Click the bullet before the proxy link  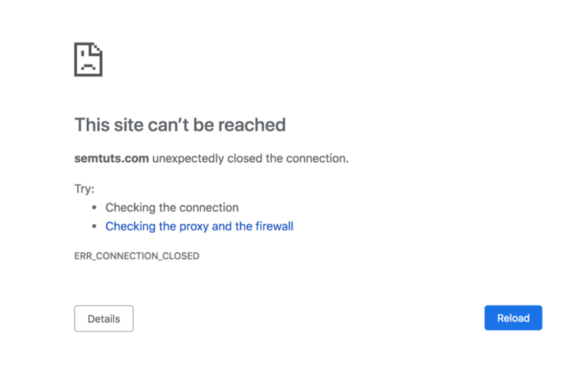[94, 227]
